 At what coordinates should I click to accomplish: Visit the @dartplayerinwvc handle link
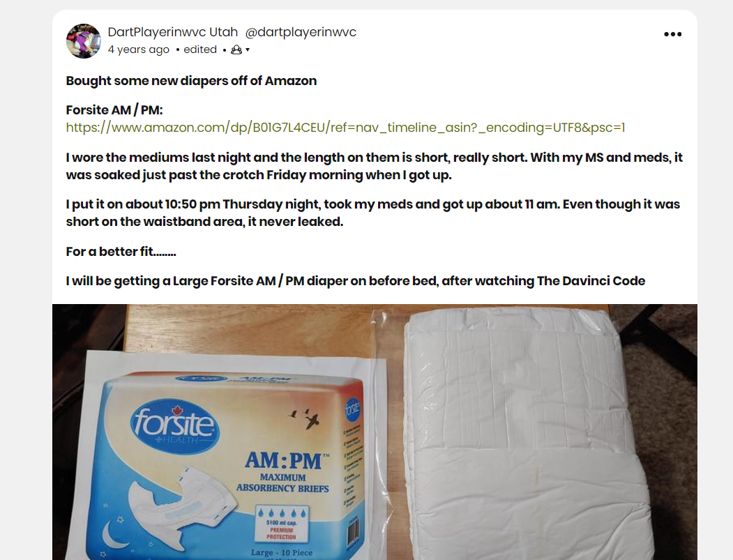(x=301, y=32)
